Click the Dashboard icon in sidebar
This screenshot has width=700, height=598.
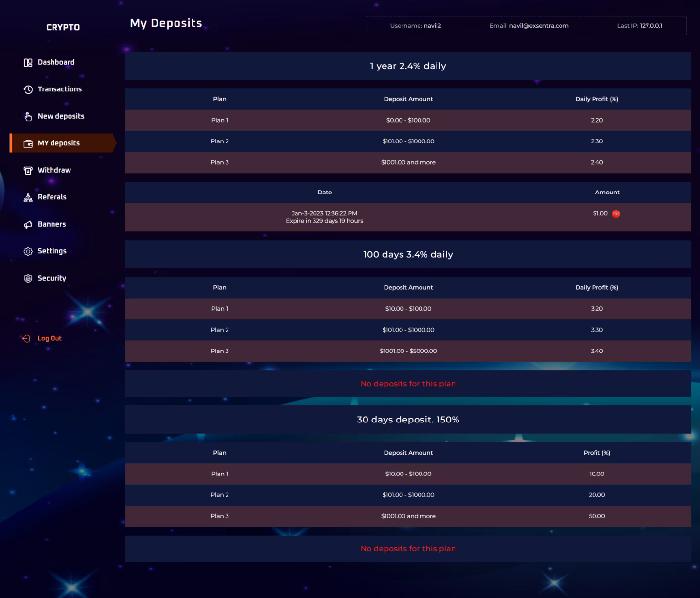(x=28, y=63)
